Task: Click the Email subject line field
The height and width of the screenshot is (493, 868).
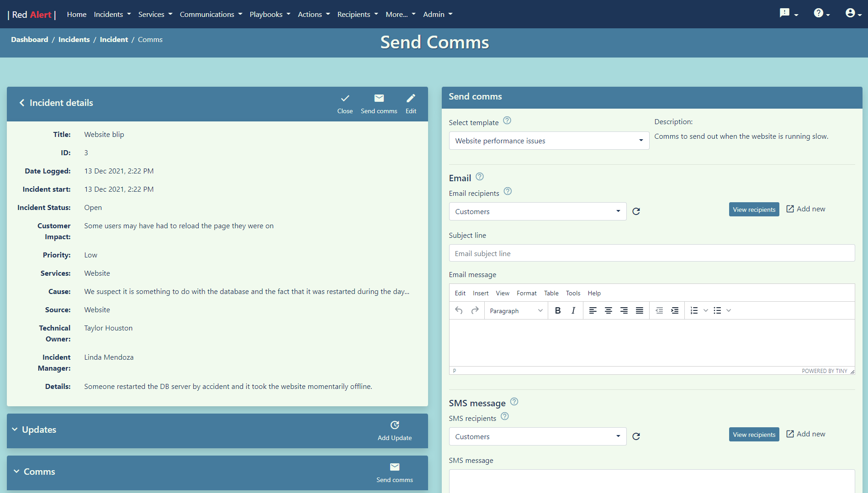Action: coord(651,253)
